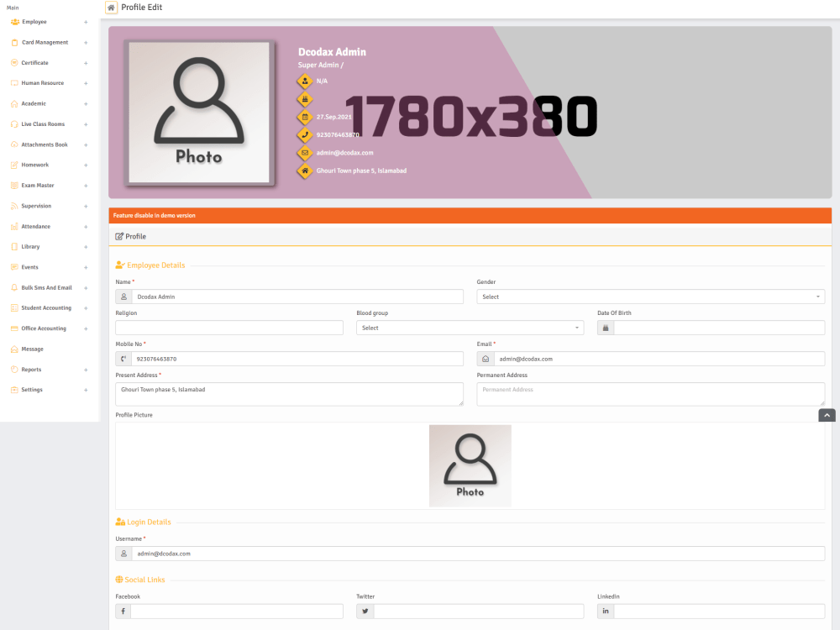Image resolution: width=840 pixels, height=630 pixels.
Task: Click the Date Of Birth input field
Action: [719, 328]
